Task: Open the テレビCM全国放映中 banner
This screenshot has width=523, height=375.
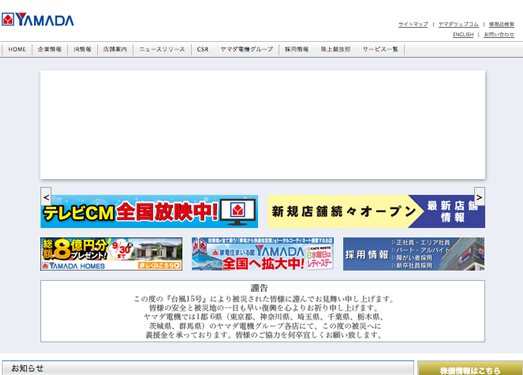Action: 149,212
